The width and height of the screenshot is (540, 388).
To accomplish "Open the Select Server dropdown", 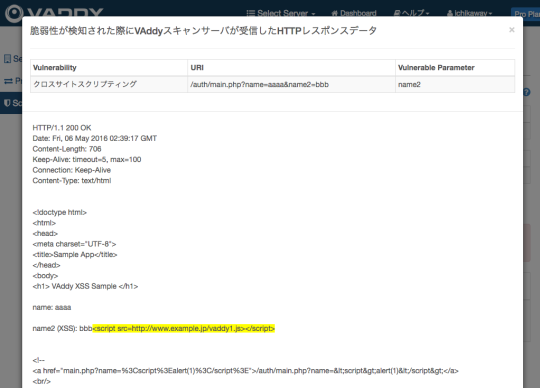I will click(281, 13).
